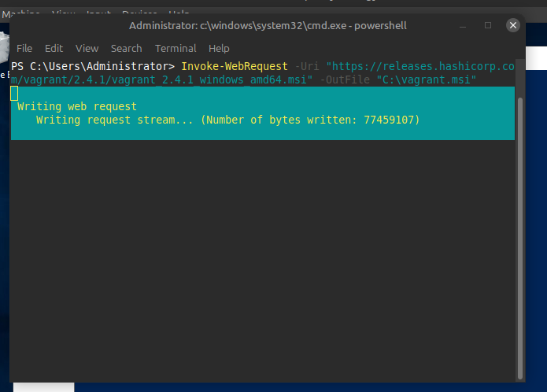Click the Invoke-WebRequest command text

point(235,66)
